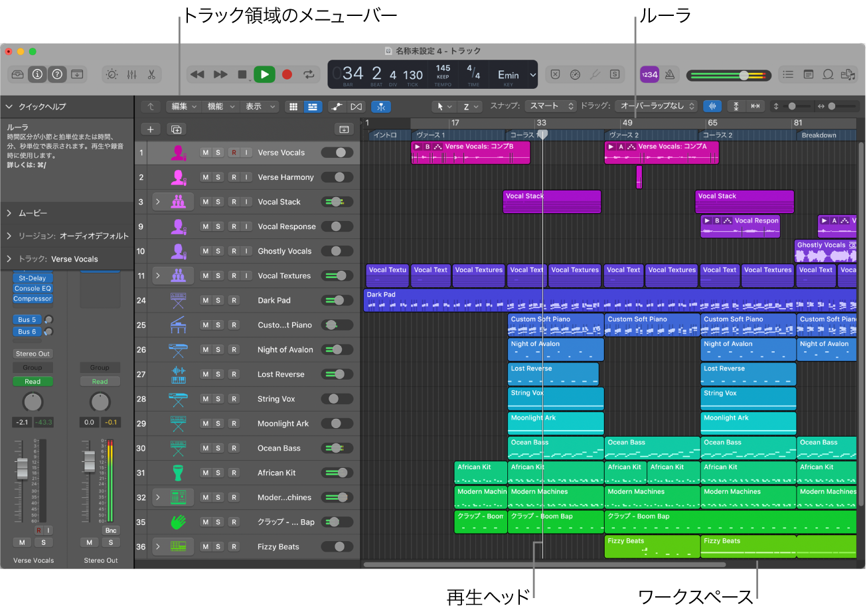This screenshot has height=616, width=867.
Task: Open the Mixer button
Action: pos(131,74)
